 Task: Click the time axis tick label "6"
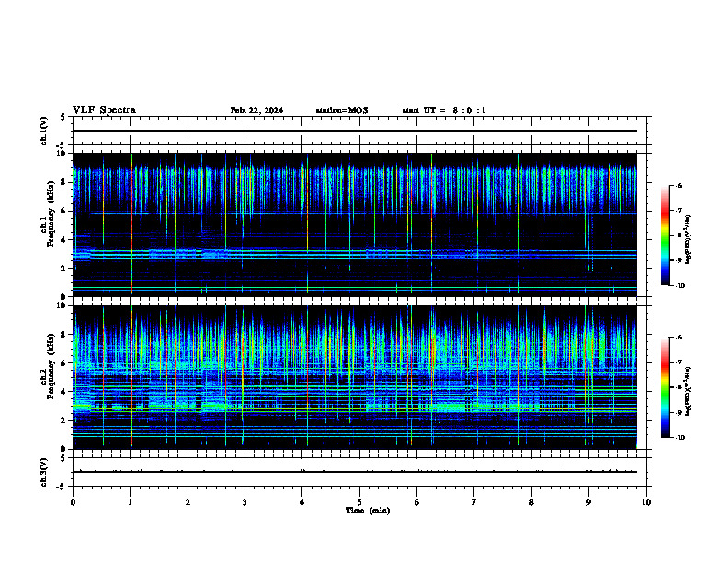(417, 502)
